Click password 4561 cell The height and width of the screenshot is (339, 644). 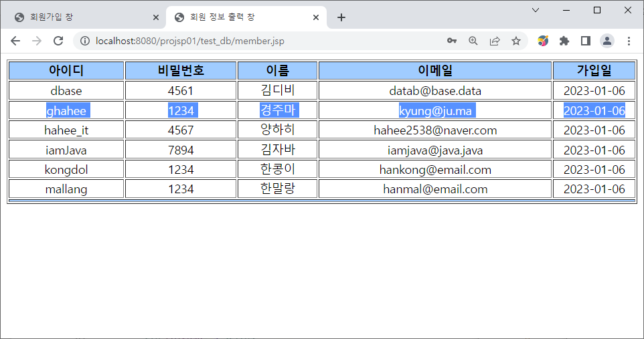tap(181, 90)
